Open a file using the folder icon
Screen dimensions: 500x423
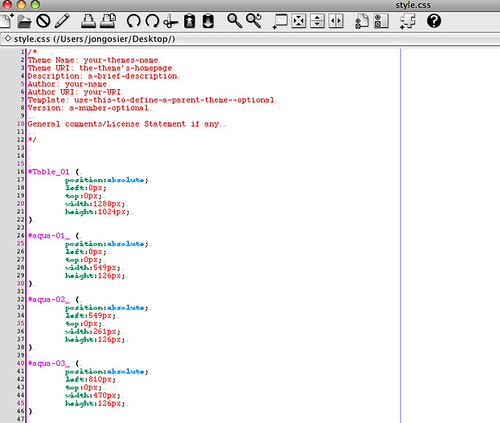click(24, 21)
